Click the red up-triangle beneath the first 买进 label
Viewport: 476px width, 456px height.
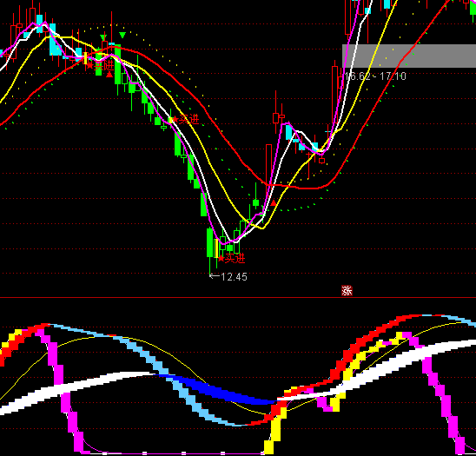tap(109, 75)
